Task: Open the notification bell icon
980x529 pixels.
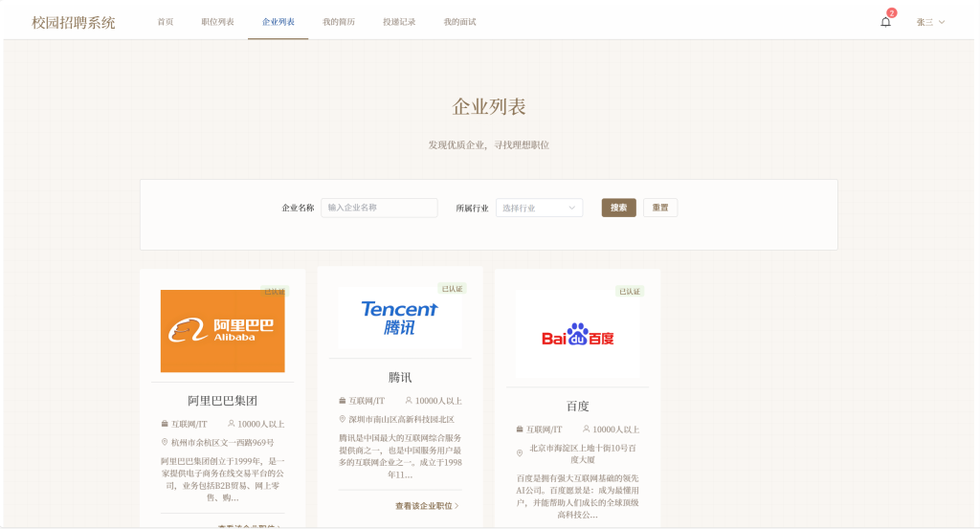Action: (x=885, y=23)
